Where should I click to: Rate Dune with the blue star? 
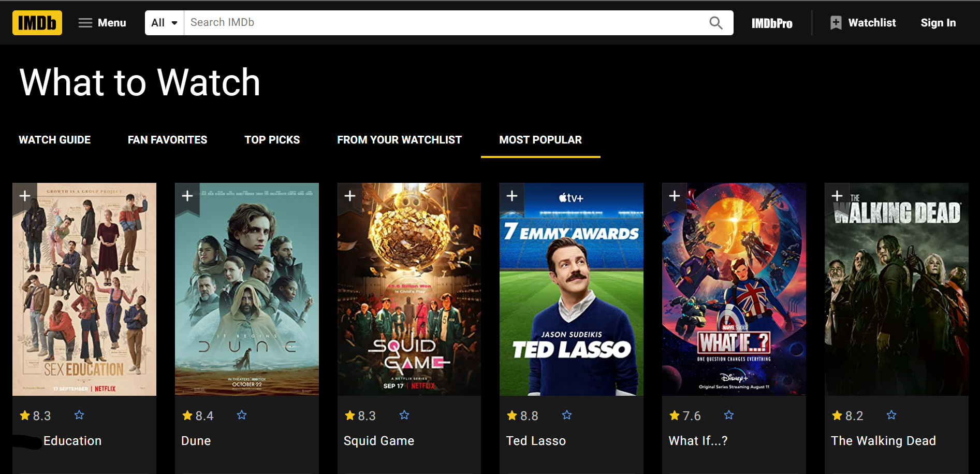242,415
